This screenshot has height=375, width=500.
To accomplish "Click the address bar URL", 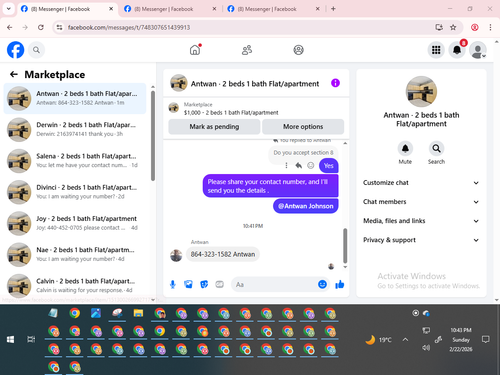I will (129, 27).
